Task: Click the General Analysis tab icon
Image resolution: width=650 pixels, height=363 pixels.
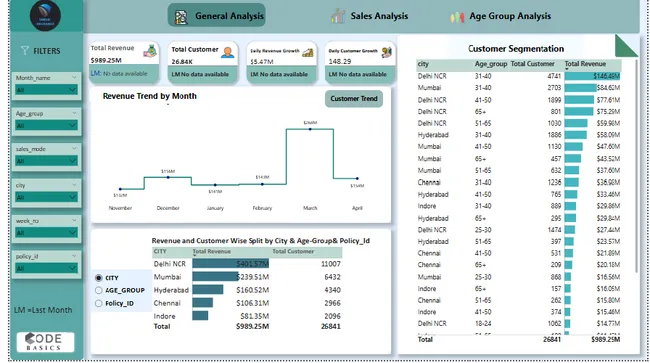Action: coord(181,17)
